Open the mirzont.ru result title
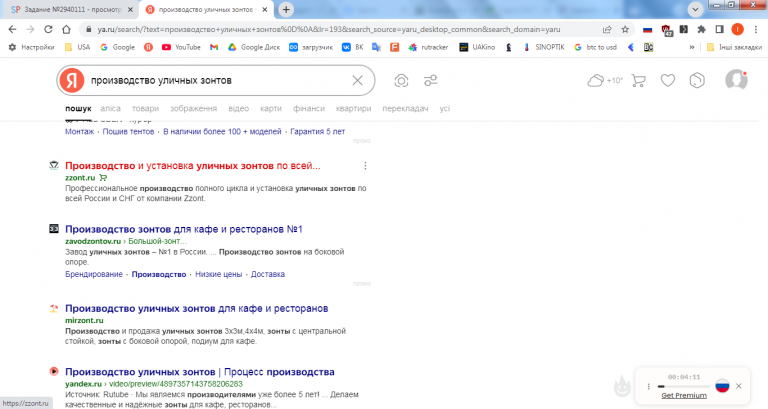This screenshot has width=768, height=409. click(x=196, y=308)
